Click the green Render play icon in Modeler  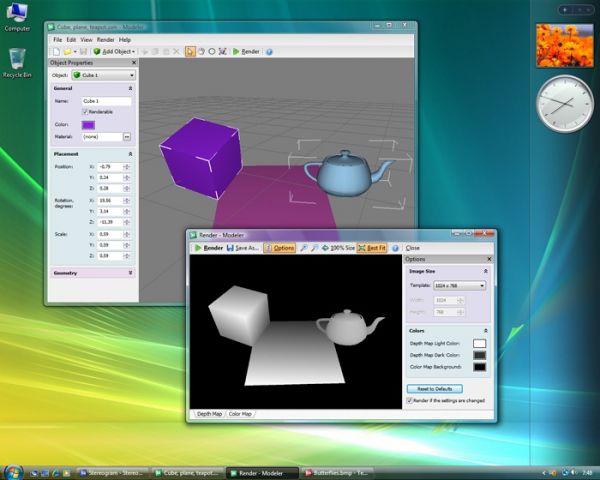(x=236, y=51)
